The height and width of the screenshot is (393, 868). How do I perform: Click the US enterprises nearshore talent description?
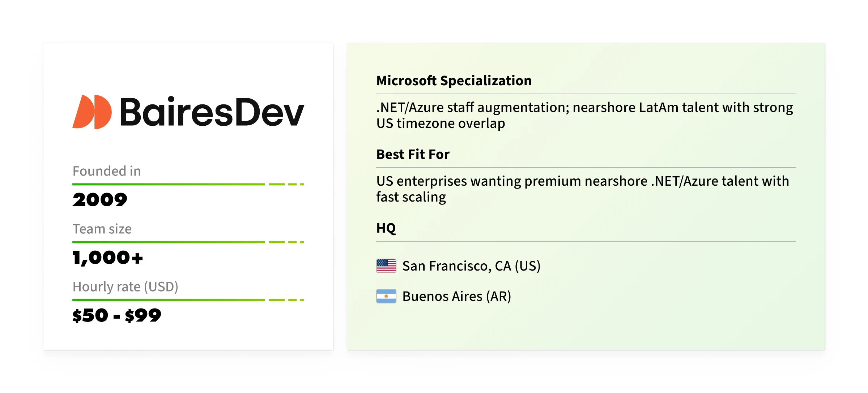(x=583, y=189)
